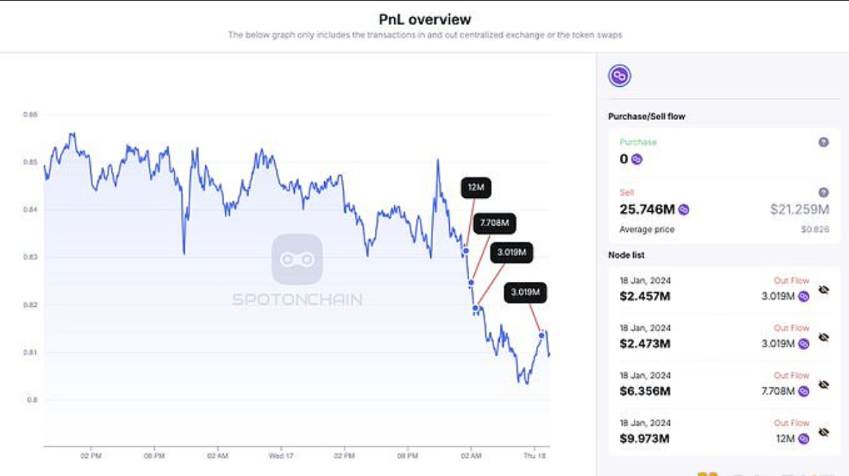Open the Sell info help icon
This screenshot has height=476, width=849.
(824, 192)
